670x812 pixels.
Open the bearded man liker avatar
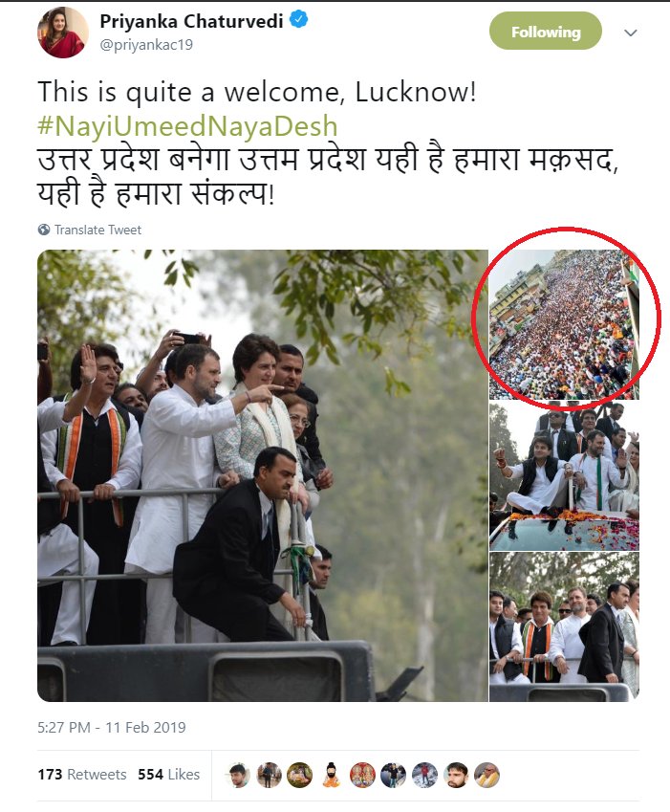456,776
